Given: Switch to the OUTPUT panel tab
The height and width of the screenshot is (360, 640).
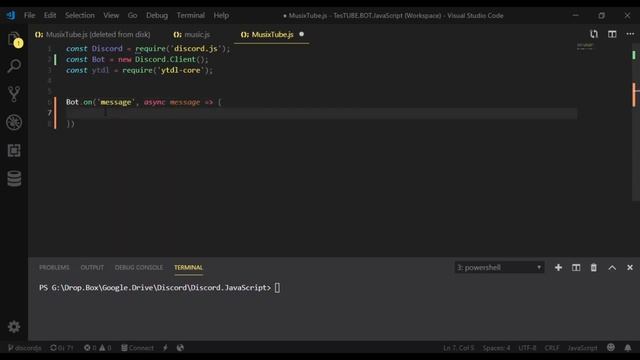Looking at the screenshot, I should [x=92, y=267].
